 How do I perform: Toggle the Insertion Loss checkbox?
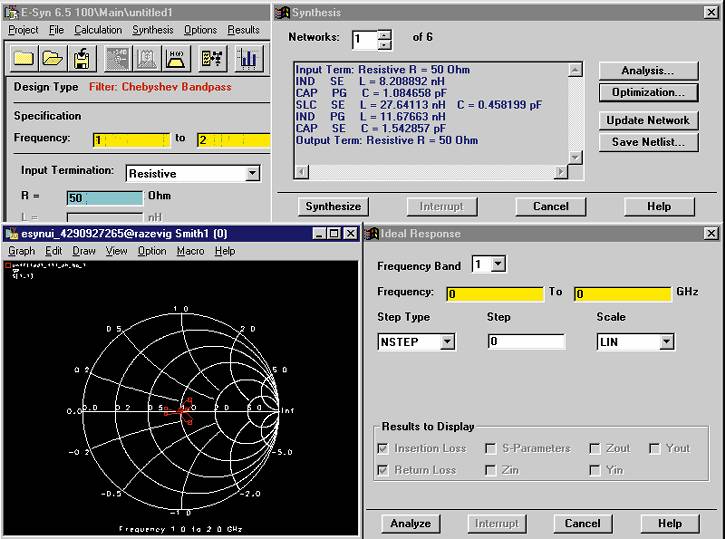pos(385,448)
